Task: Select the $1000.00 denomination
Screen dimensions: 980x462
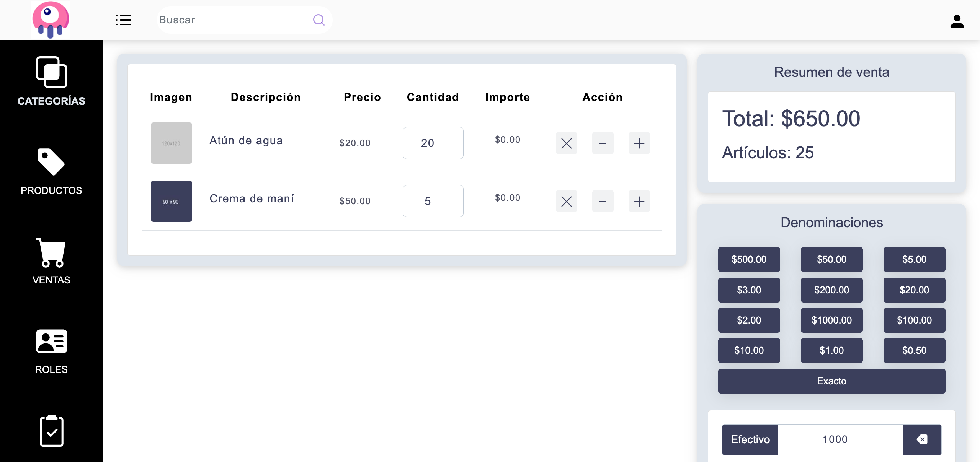Action: coord(831,320)
